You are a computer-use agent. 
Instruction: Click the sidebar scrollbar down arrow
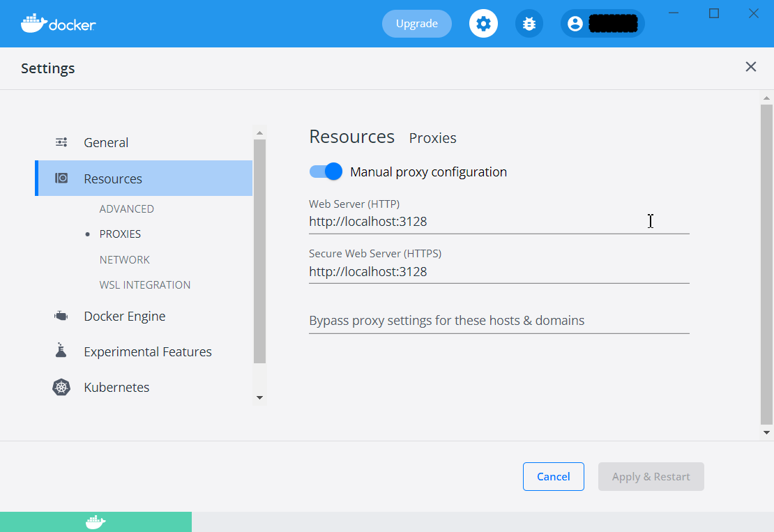(x=259, y=397)
